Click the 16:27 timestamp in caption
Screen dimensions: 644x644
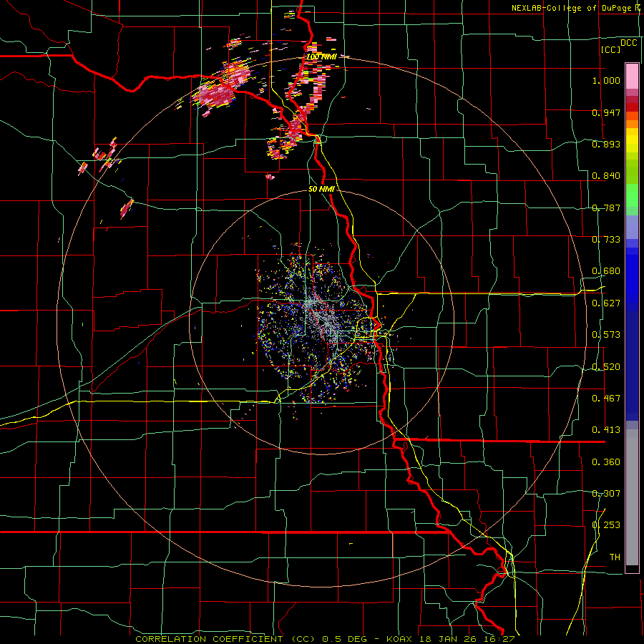pos(501,639)
